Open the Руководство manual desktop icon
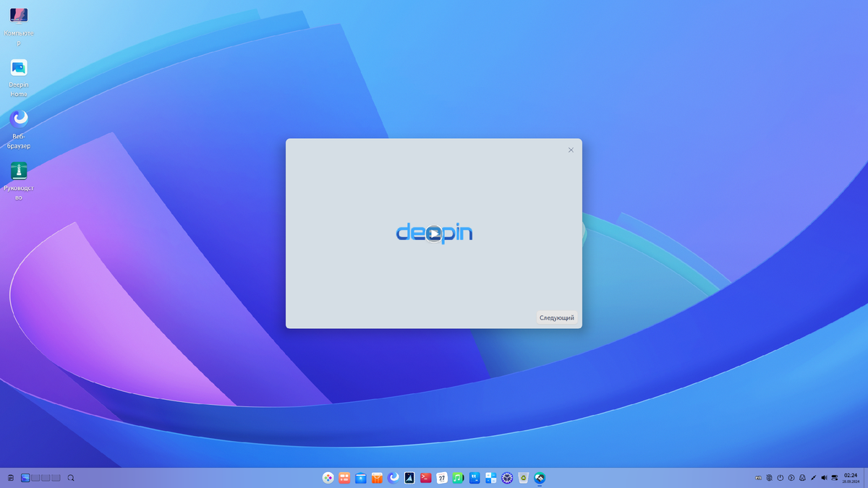 coord(19,181)
